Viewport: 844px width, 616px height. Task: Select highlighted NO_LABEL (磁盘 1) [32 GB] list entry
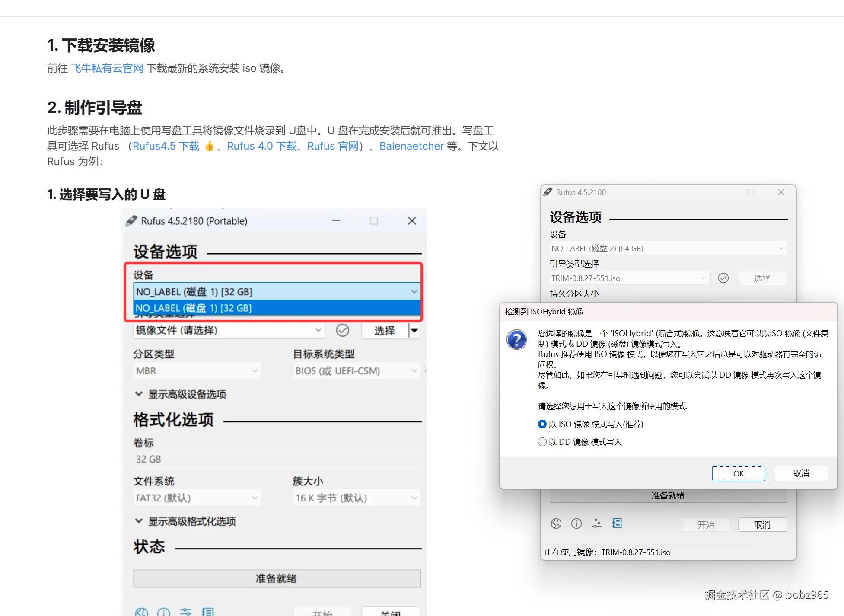[277, 308]
